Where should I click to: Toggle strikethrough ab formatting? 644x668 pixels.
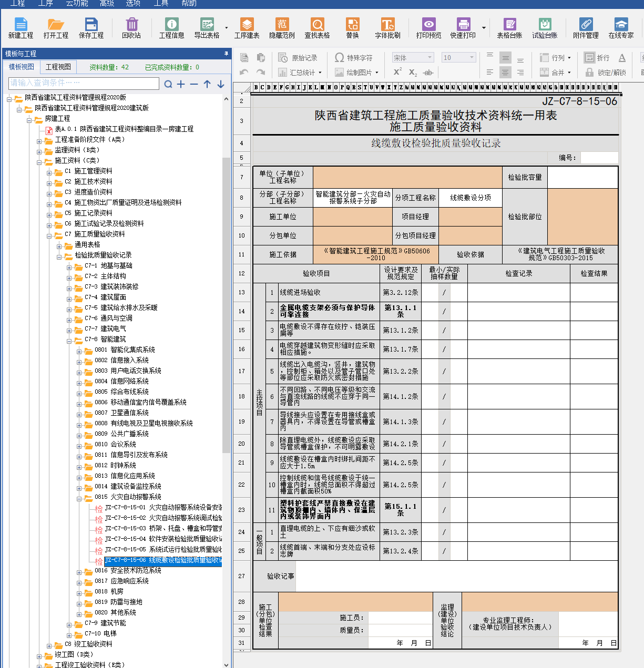coord(428,73)
